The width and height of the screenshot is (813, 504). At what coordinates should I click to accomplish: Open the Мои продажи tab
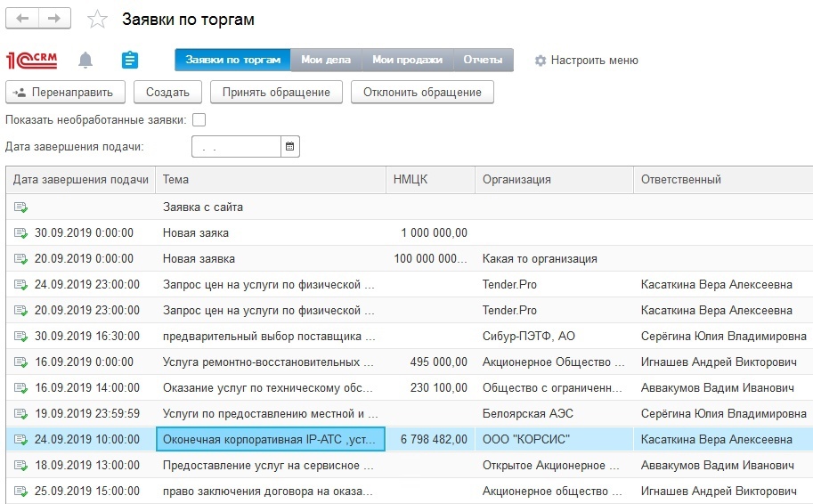click(408, 60)
